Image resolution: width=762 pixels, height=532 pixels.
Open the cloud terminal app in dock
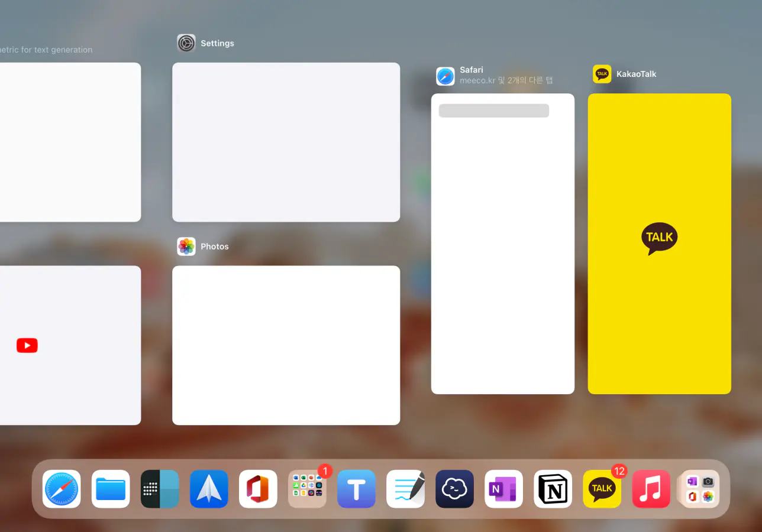[x=454, y=489]
